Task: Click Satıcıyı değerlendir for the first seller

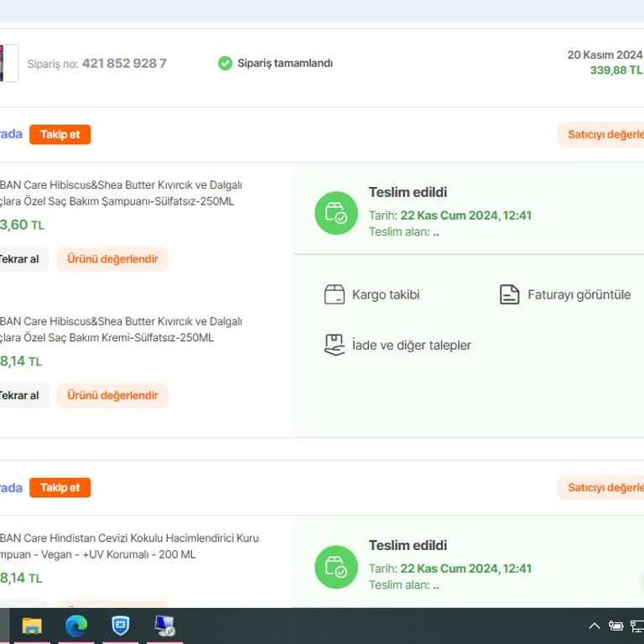Action: coord(601,134)
